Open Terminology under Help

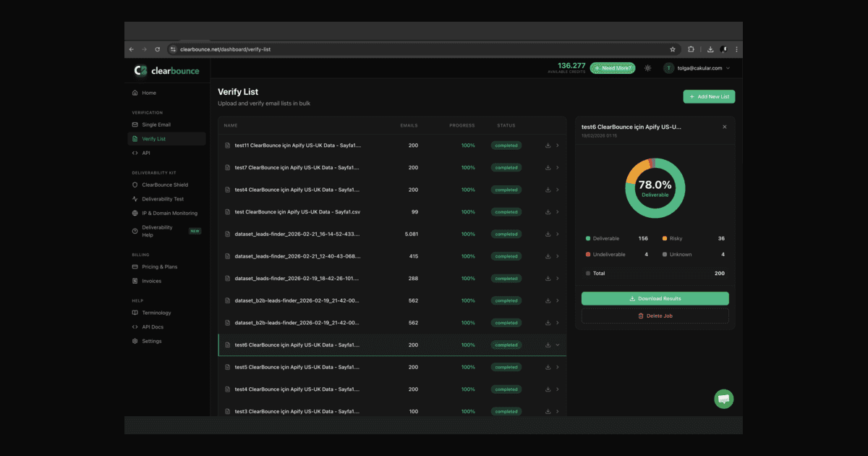[167, 313]
